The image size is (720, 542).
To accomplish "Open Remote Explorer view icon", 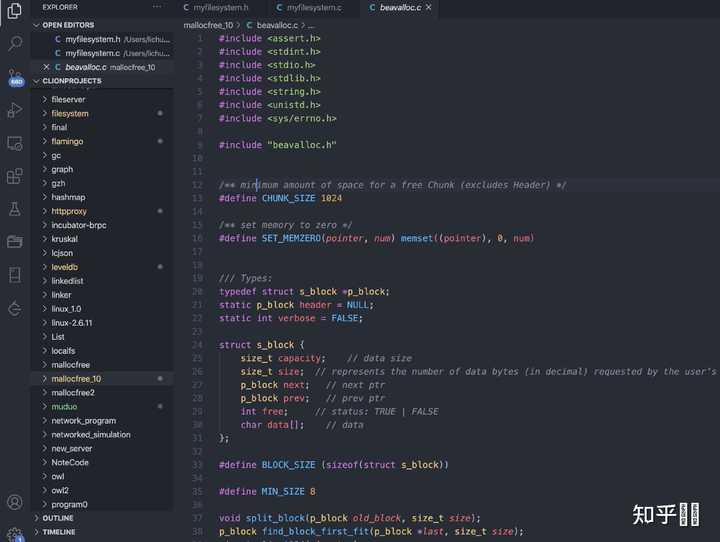I will point(15,143).
